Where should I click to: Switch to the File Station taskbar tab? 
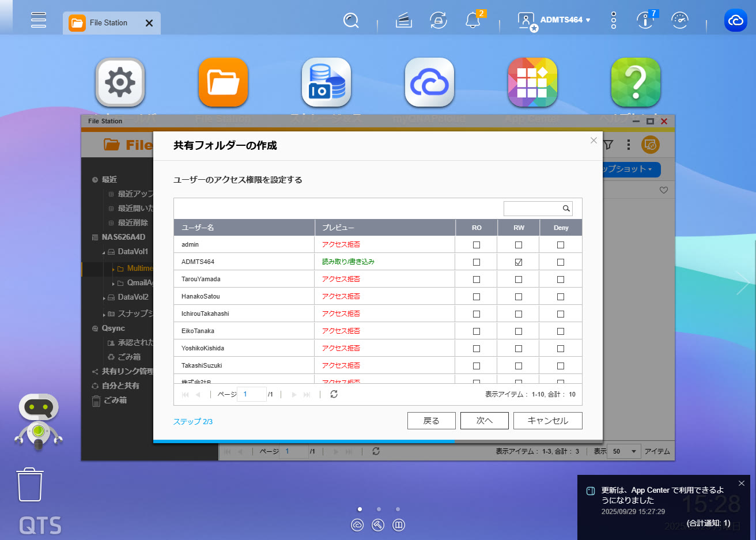pyautogui.click(x=108, y=23)
